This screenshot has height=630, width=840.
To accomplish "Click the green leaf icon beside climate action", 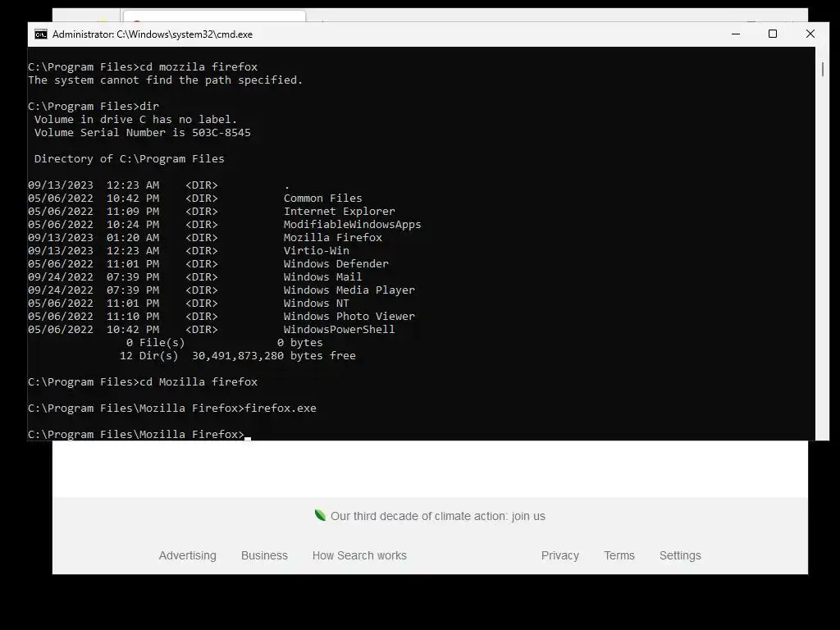I will coord(320,515).
